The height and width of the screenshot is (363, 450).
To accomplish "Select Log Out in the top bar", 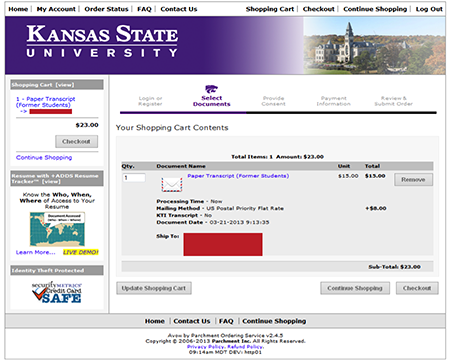I will (x=429, y=9).
